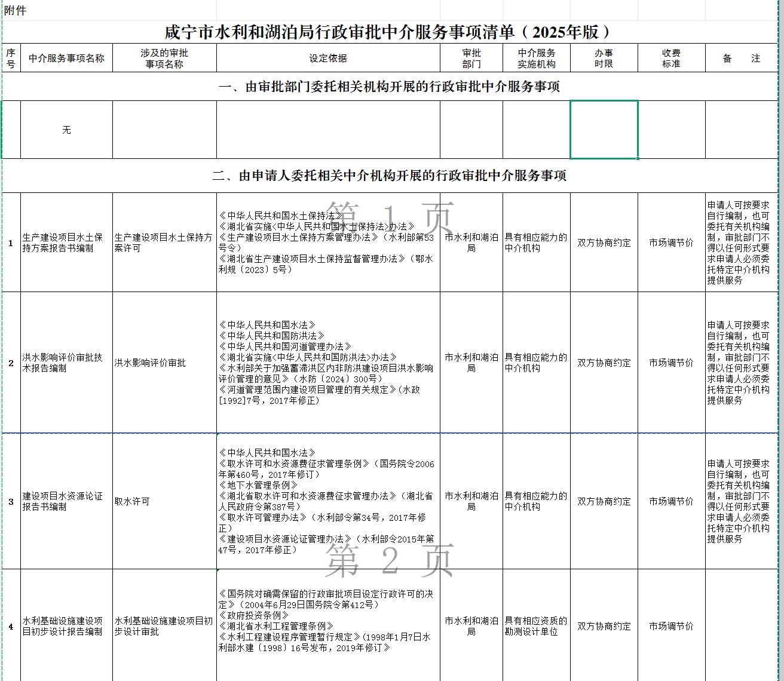Click the 收费标准 column header
This screenshot has width=784, height=681.
(x=671, y=58)
